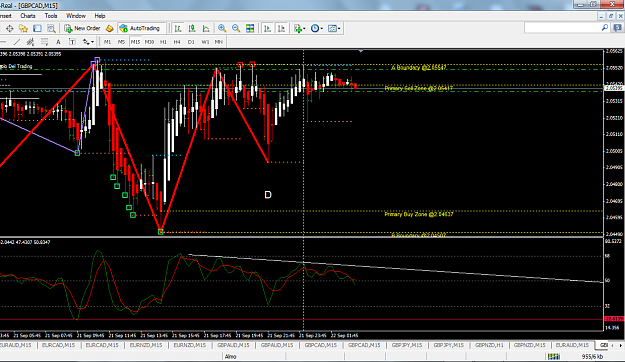Switch the chart to M30 timeframe
This screenshot has width=625, height=362.
[x=149, y=42]
